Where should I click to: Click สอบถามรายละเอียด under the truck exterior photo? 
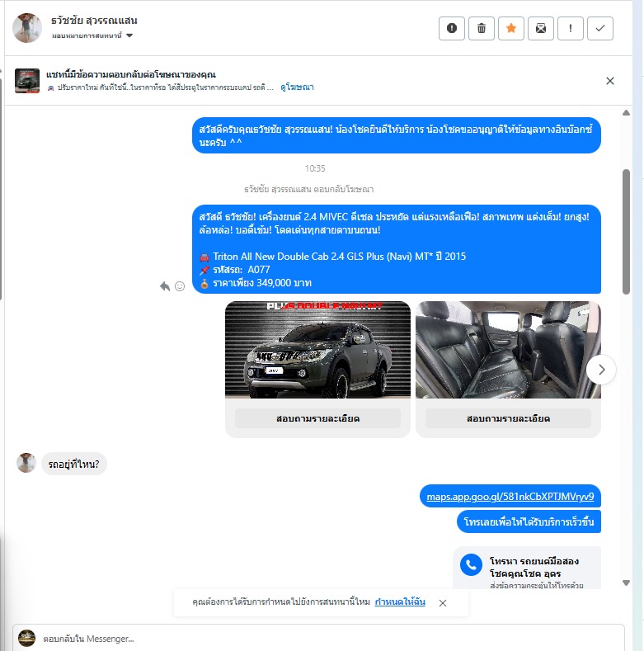tap(317, 418)
